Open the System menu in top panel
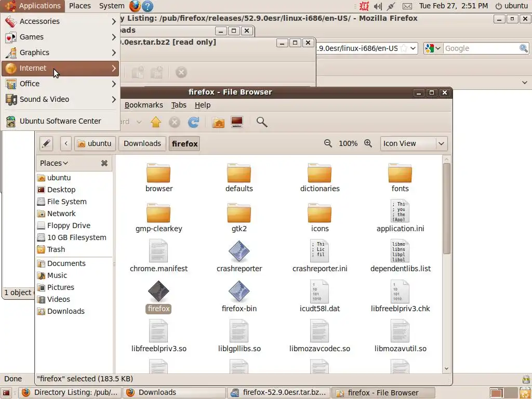The image size is (532, 399). click(112, 6)
